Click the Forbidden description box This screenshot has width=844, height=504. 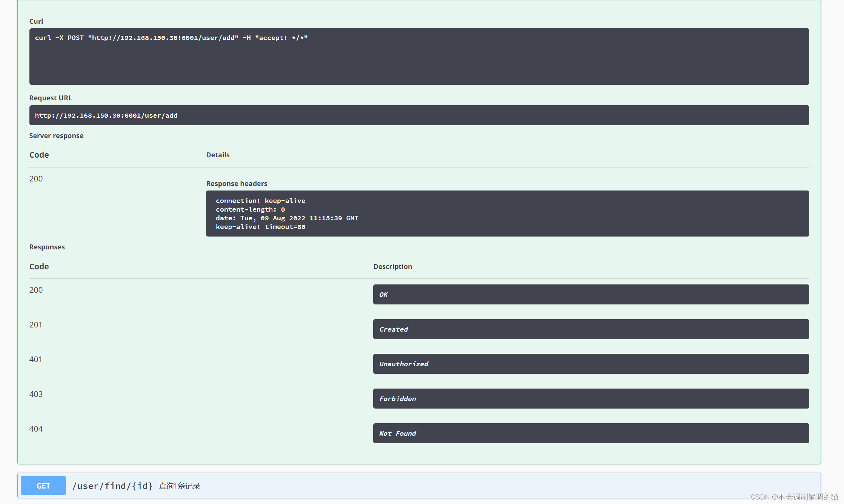click(591, 398)
